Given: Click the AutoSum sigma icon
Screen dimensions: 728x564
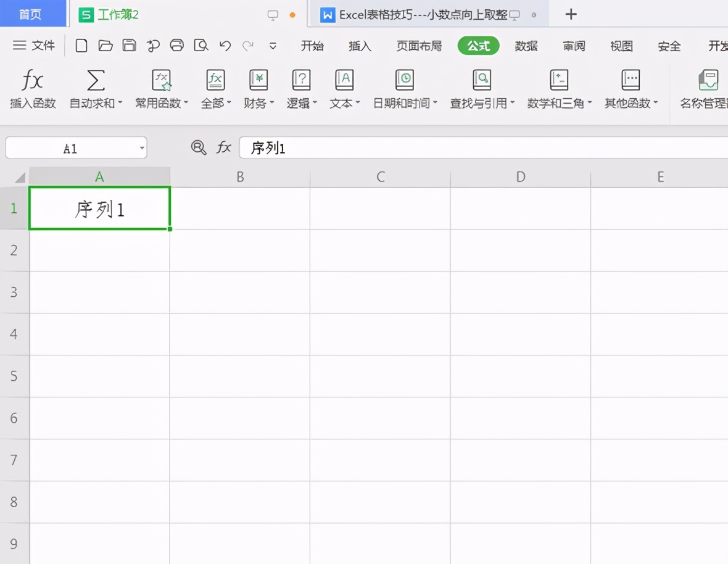Looking at the screenshot, I should [x=96, y=80].
